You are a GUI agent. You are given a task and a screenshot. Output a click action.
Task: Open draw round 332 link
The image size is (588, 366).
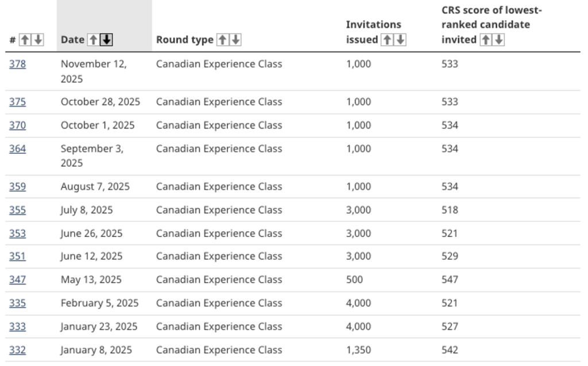point(17,350)
